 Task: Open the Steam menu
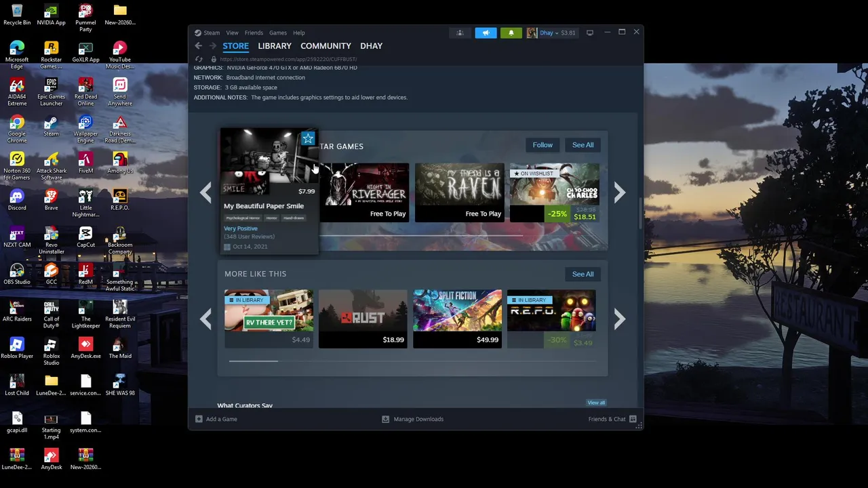[x=212, y=33]
